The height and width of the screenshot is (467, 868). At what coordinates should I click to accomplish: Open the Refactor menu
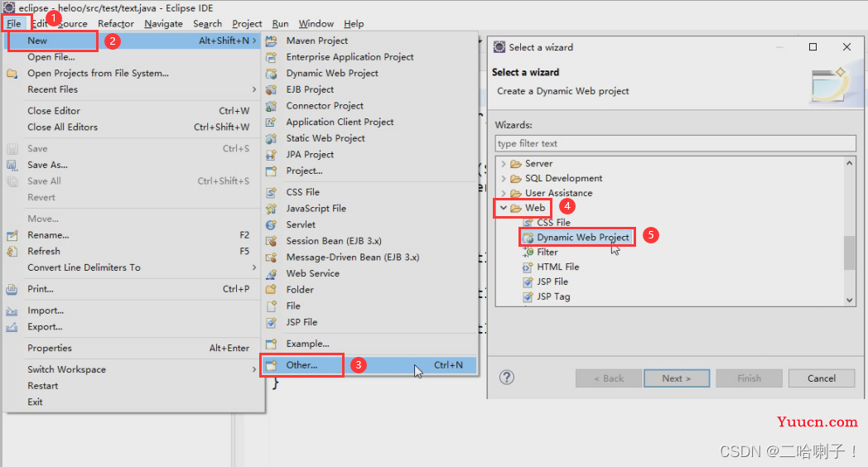116,24
